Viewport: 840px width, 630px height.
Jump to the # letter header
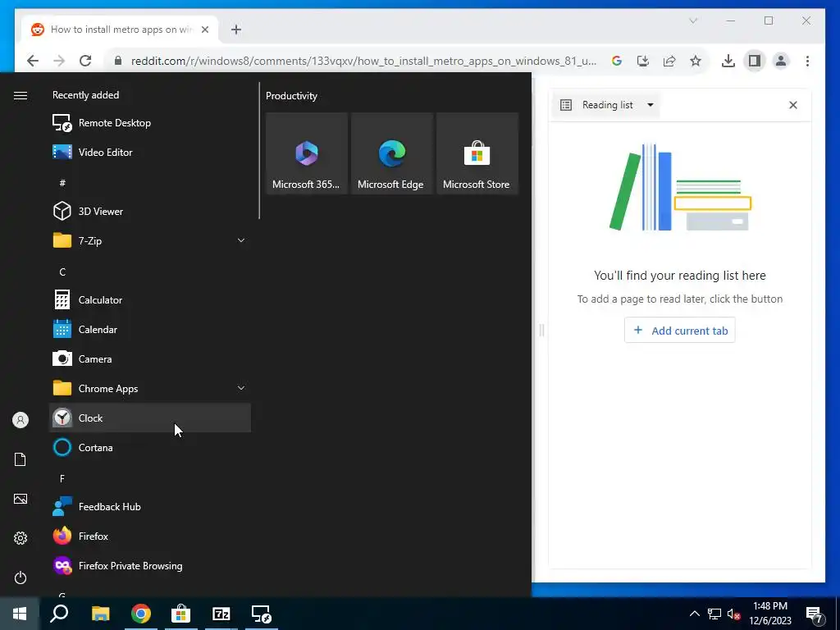pyautogui.click(x=62, y=183)
